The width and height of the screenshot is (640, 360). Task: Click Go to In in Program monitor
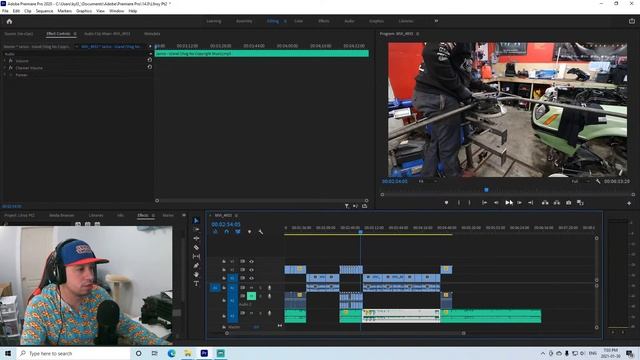tap(484, 202)
